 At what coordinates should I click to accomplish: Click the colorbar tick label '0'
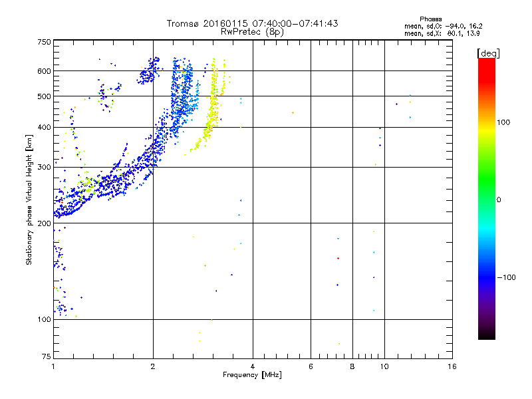(x=499, y=199)
